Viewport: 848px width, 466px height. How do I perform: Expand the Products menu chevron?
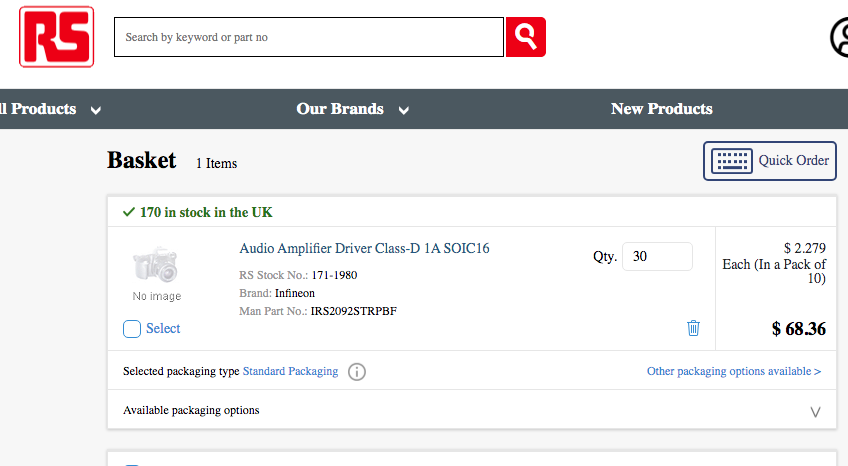click(96, 110)
